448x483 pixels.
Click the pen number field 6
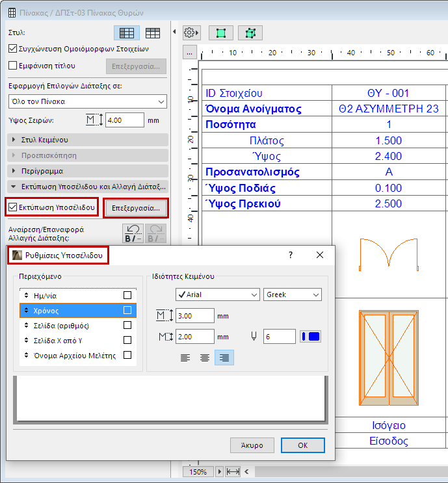pos(279,336)
